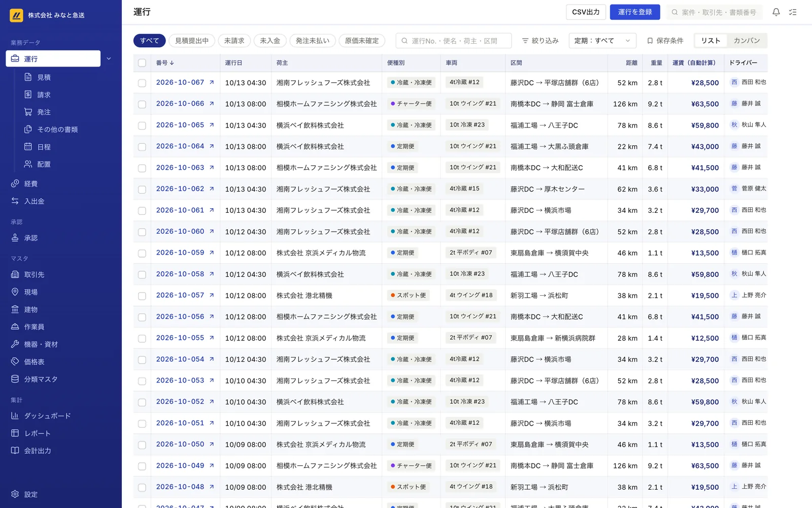Open 保存条件 saved filters
This screenshot has height=508, width=812.
tap(665, 41)
